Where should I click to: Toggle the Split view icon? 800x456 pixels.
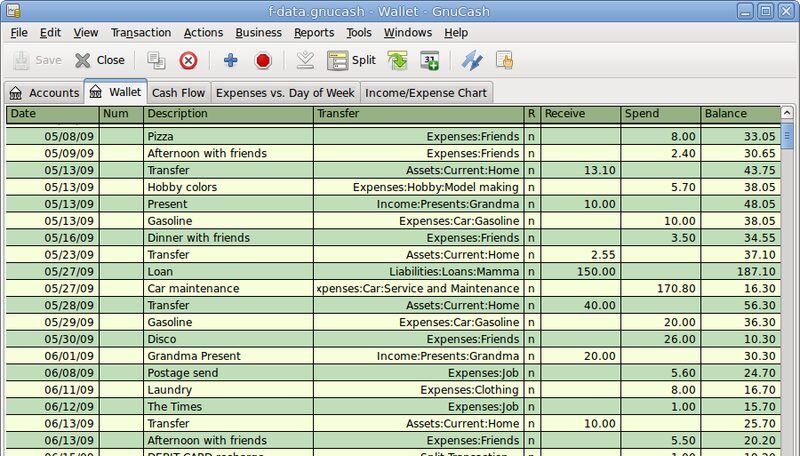click(x=337, y=60)
